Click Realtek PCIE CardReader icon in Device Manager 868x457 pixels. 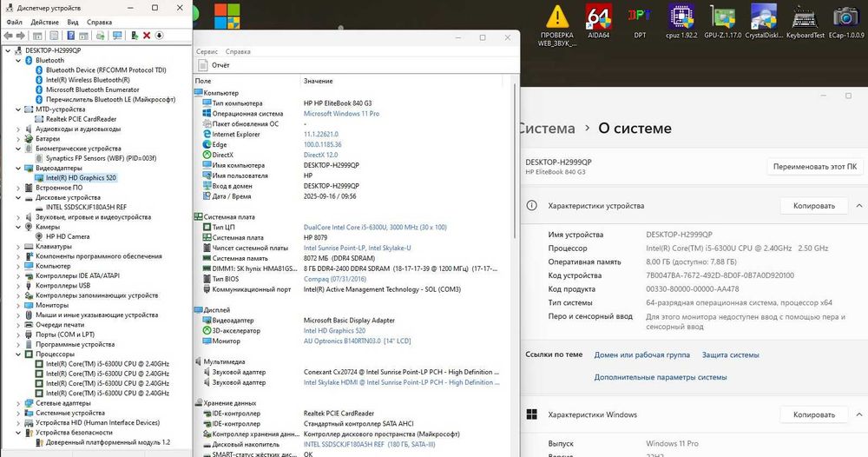pos(39,119)
